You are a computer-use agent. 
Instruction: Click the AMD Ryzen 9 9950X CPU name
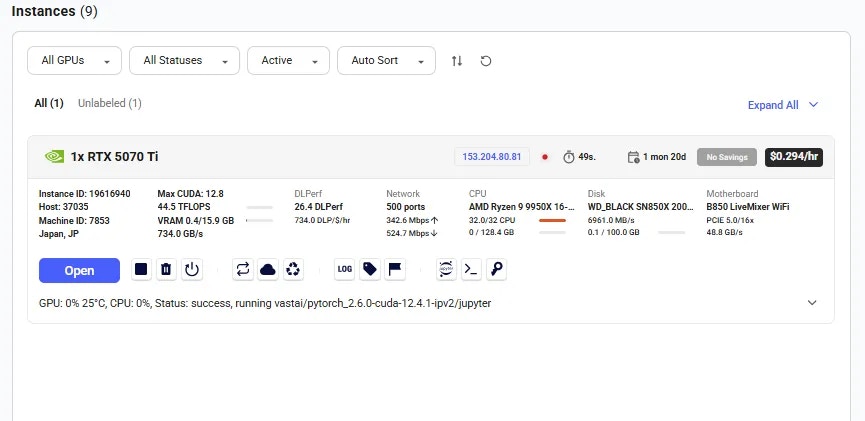521,207
